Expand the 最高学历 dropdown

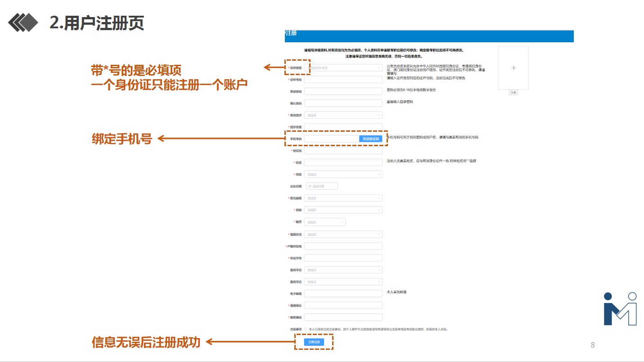tap(343, 270)
